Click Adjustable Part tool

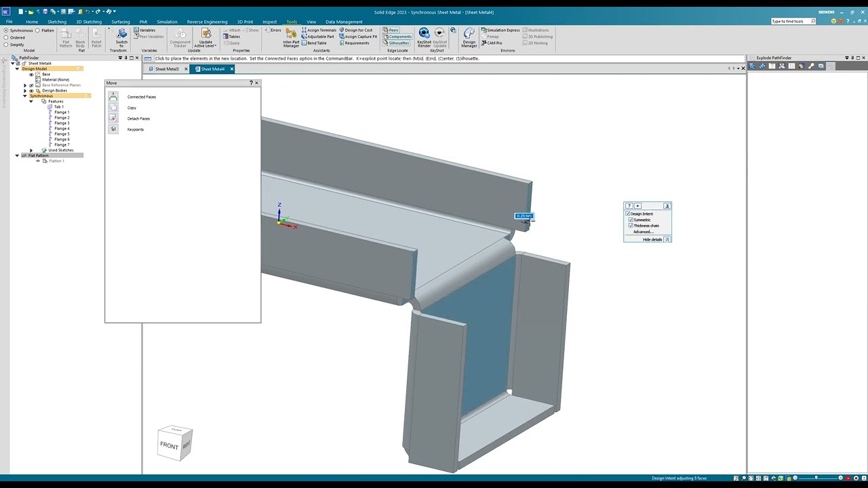(319, 37)
